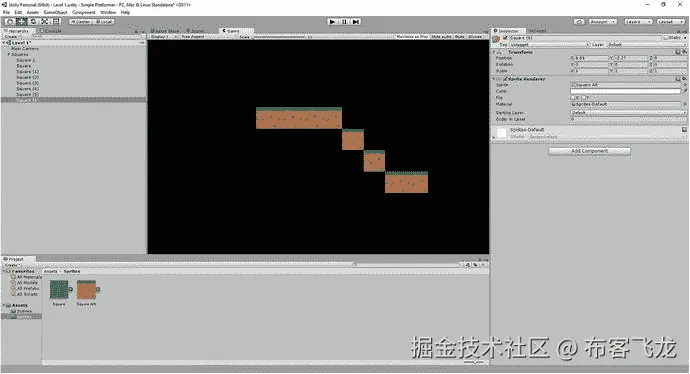690x374 pixels.
Task: Open the Assets menu
Action: click(33, 12)
